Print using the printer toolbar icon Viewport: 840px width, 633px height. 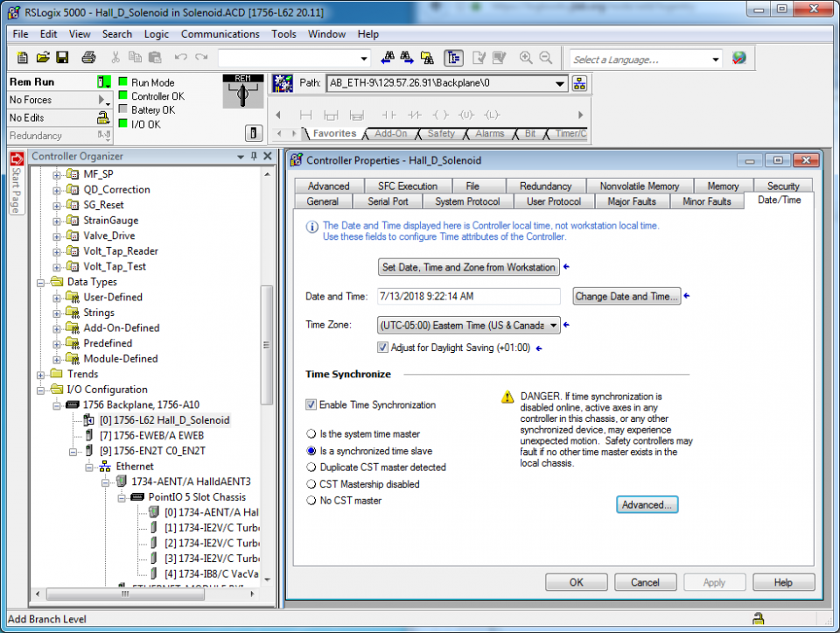(x=89, y=58)
